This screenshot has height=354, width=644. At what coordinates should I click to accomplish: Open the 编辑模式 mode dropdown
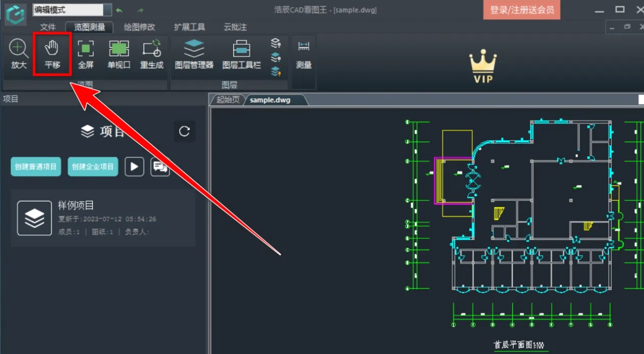pyautogui.click(x=106, y=9)
